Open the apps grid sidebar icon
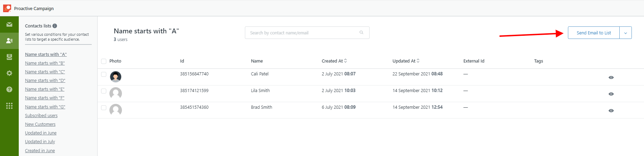644x156 pixels. point(9,106)
